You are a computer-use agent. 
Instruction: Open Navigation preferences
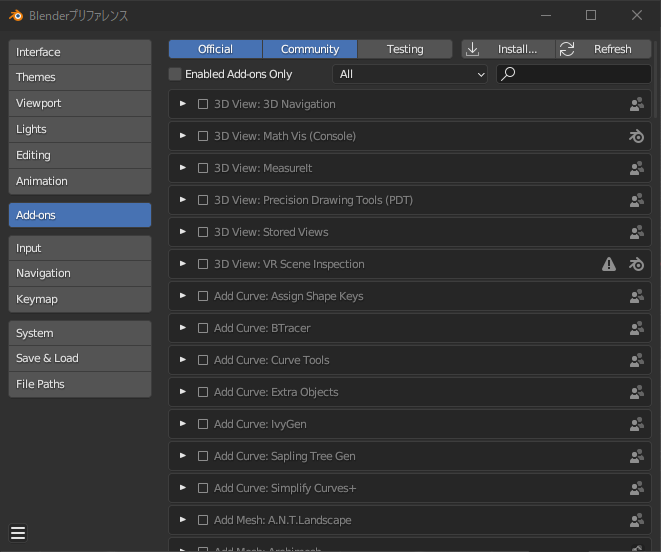pyautogui.click(x=80, y=273)
